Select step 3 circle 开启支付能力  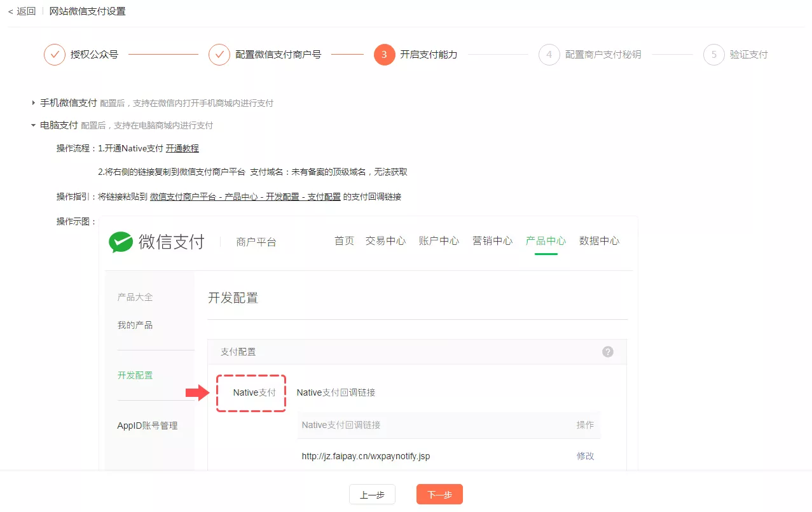coord(384,55)
